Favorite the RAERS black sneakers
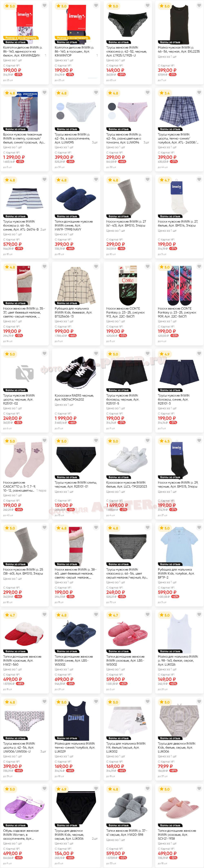Screen dimensions: 204x868 (x=96, y=354)
